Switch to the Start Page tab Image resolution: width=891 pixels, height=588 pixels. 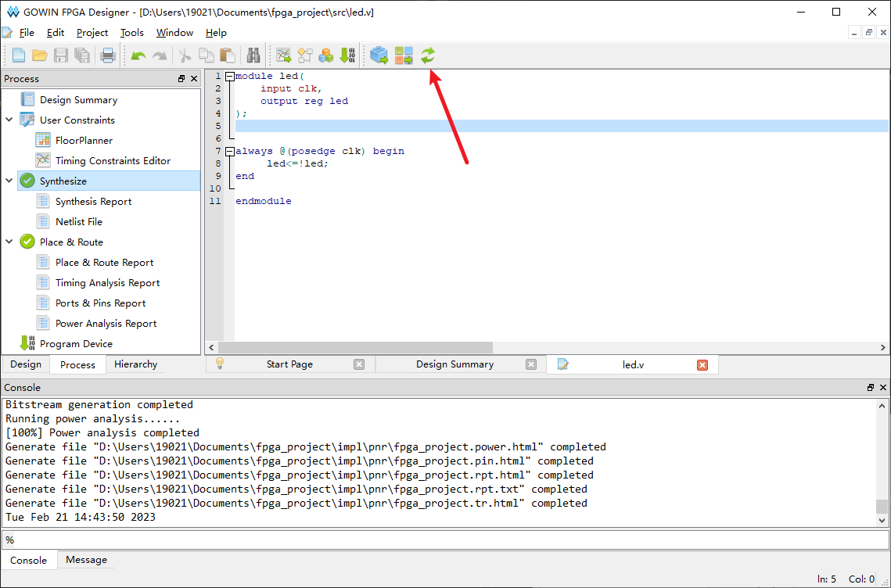(x=289, y=364)
